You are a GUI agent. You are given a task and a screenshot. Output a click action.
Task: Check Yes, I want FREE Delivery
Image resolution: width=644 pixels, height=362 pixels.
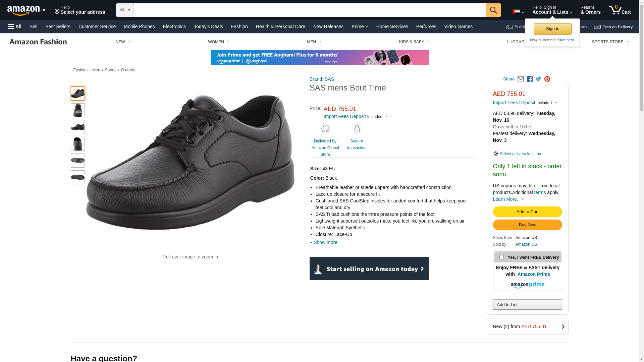(x=501, y=257)
